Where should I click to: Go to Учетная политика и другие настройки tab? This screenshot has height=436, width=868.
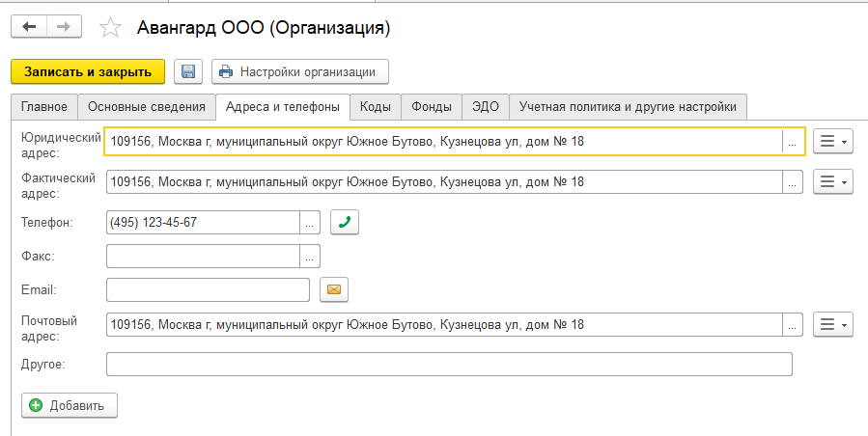pos(628,106)
